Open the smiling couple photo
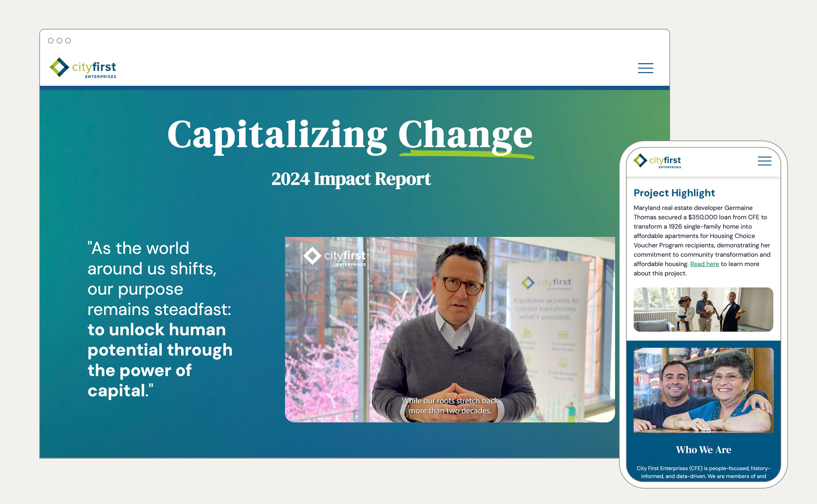The image size is (817, 504). (703, 390)
